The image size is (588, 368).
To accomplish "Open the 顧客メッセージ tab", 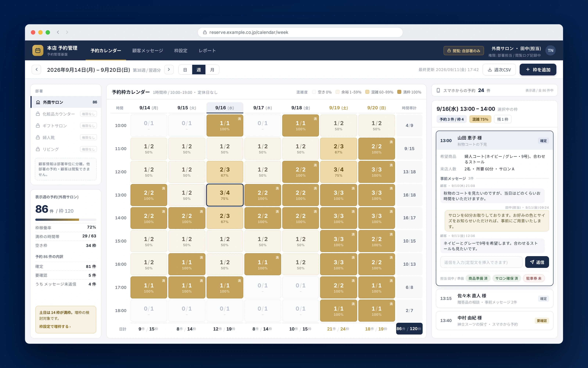I will 148,51.
